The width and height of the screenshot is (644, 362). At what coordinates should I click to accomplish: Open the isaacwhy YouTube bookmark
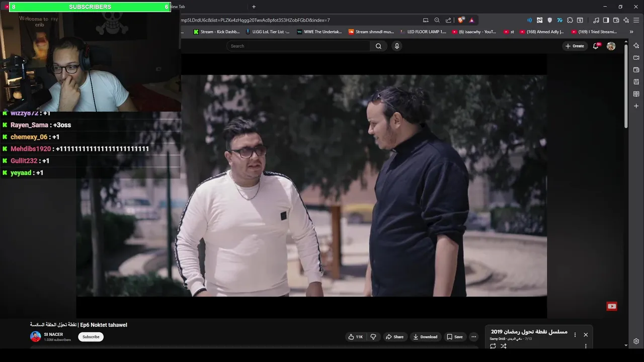(x=474, y=32)
